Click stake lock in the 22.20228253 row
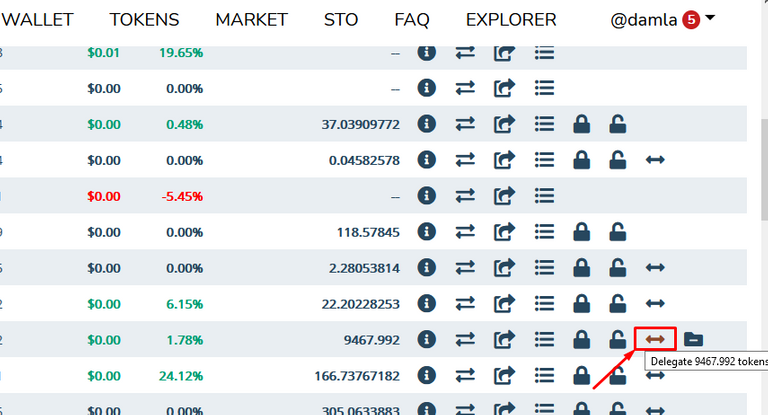768x415 pixels. point(581,303)
